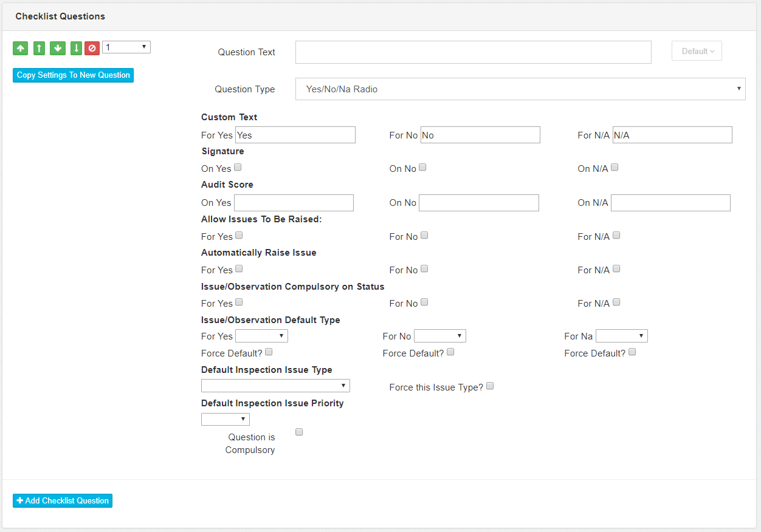761x532 pixels.
Task: Click the green short down-arrow move button
Action: 57,48
